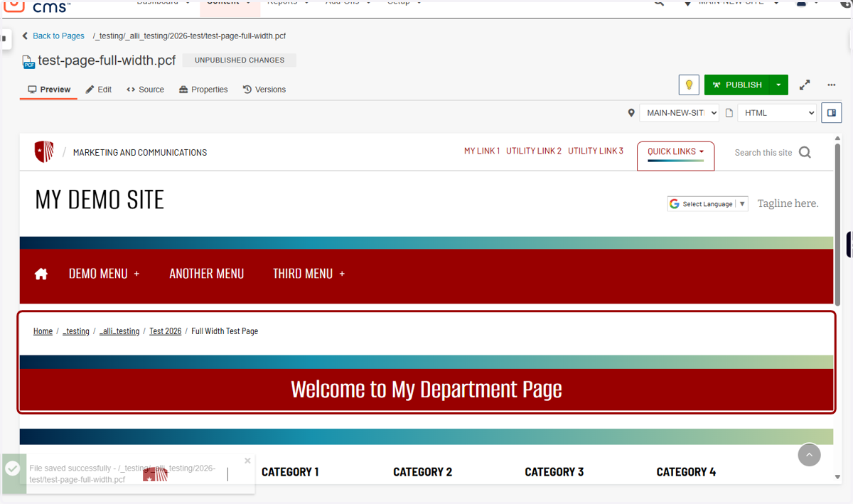Switch to the Preview tab
The width and height of the screenshot is (853, 504).
point(49,90)
